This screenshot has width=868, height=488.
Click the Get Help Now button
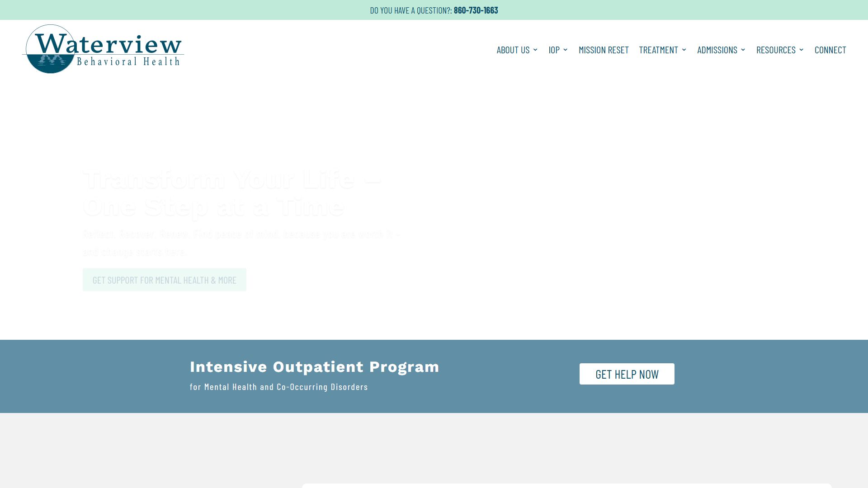(627, 374)
